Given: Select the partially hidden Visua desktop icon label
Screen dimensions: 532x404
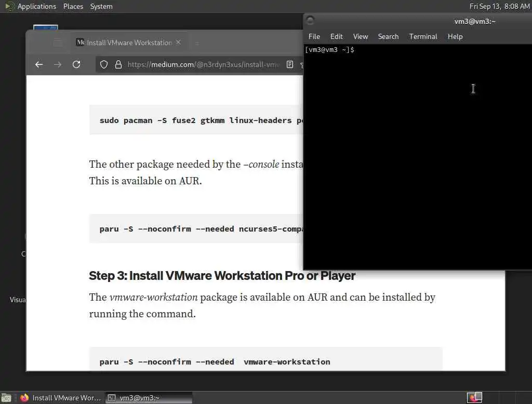Looking at the screenshot, I should pyautogui.click(x=18, y=300).
